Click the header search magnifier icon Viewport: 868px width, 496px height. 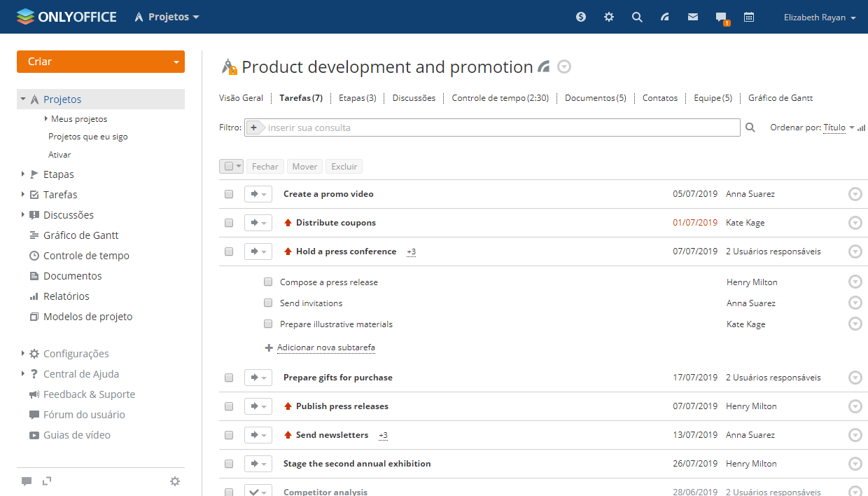637,18
